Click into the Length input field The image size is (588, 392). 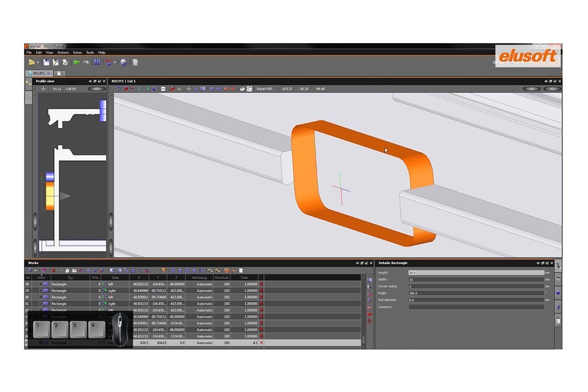476,273
